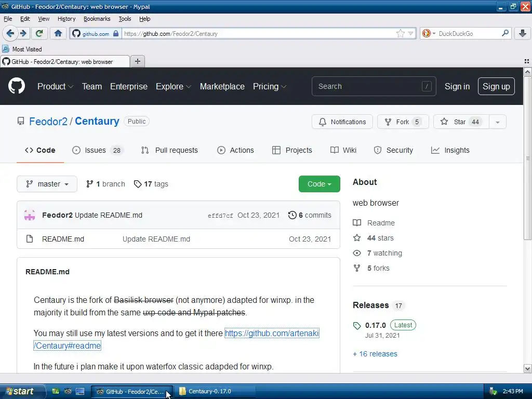Click the show desktop icon in quick launch
Screen dimensions: 532x399
pyautogui.click(x=80, y=392)
